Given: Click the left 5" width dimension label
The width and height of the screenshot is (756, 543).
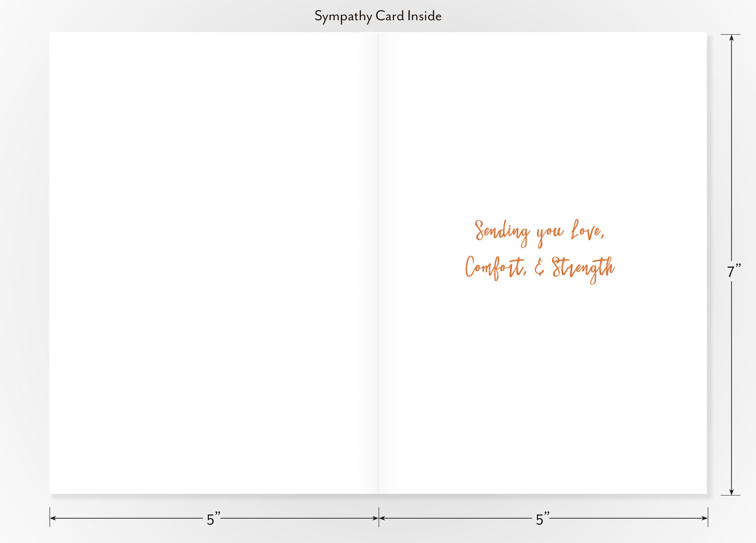Looking at the screenshot, I should click(212, 518).
